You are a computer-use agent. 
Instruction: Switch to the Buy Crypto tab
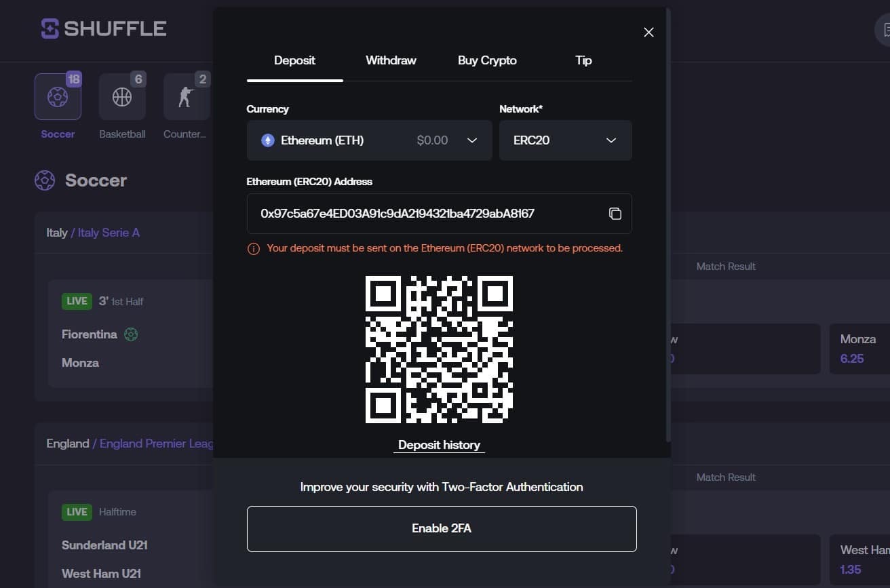pyautogui.click(x=487, y=60)
